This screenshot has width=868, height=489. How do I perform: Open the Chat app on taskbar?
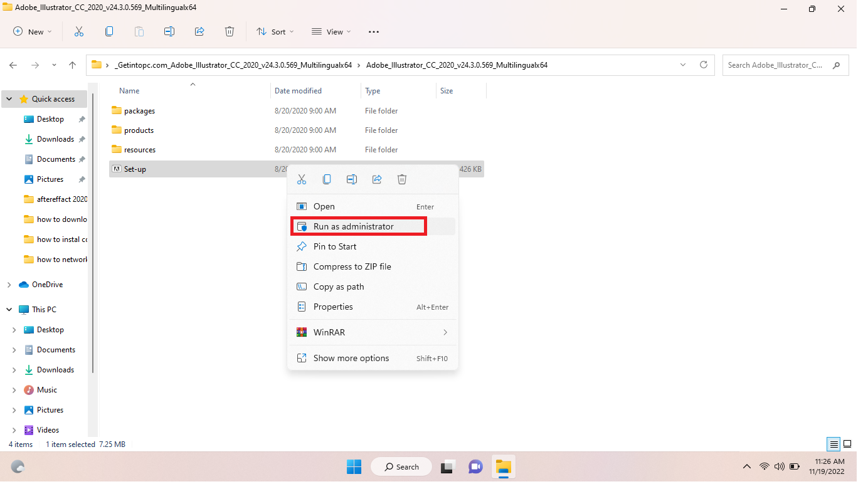[475, 467]
